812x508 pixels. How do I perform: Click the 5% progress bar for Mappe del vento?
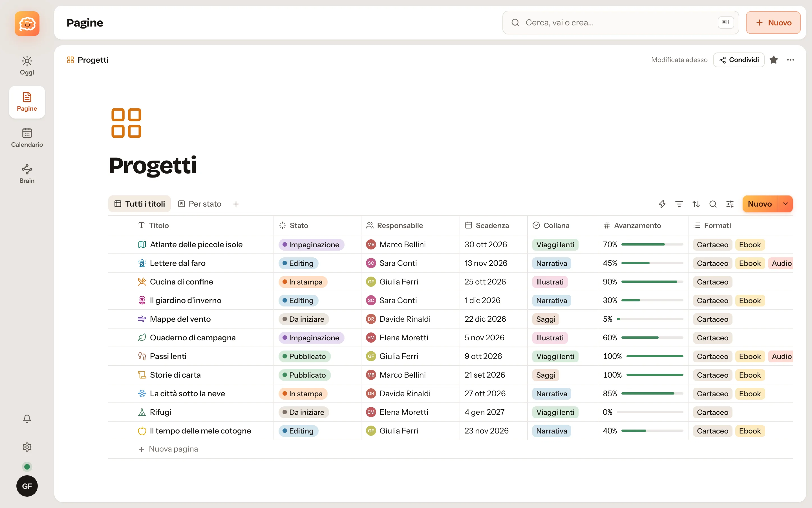pyautogui.click(x=650, y=319)
